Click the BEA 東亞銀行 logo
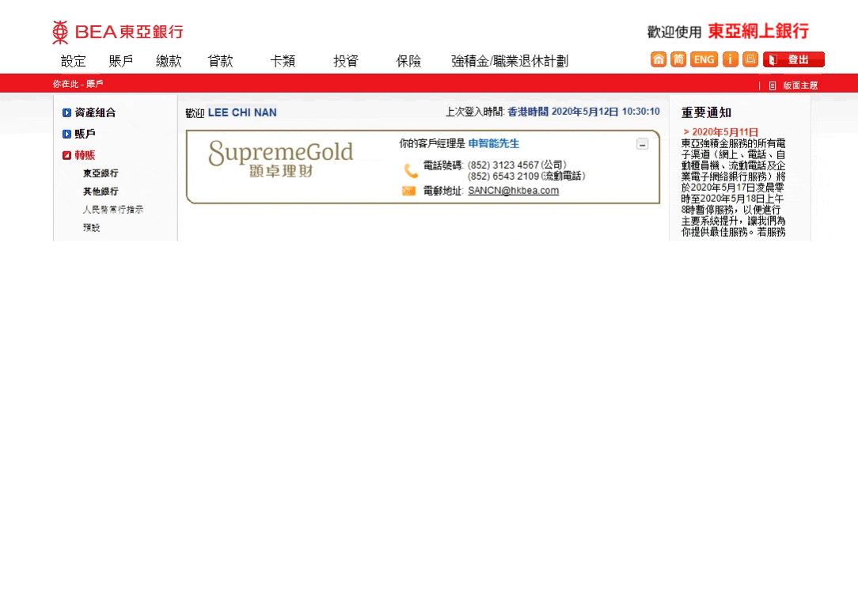The width and height of the screenshot is (858, 616). pyautogui.click(x=118, y=32)
